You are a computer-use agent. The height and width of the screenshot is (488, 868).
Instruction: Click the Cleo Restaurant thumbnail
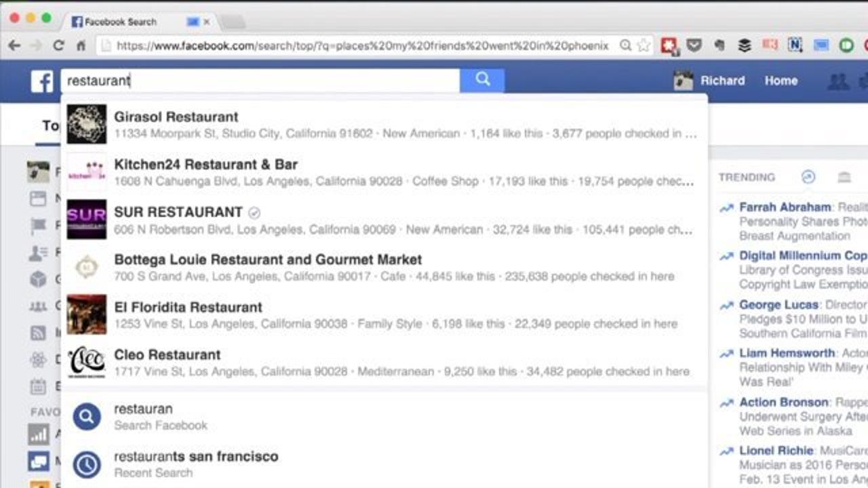[x=87, y=362]
